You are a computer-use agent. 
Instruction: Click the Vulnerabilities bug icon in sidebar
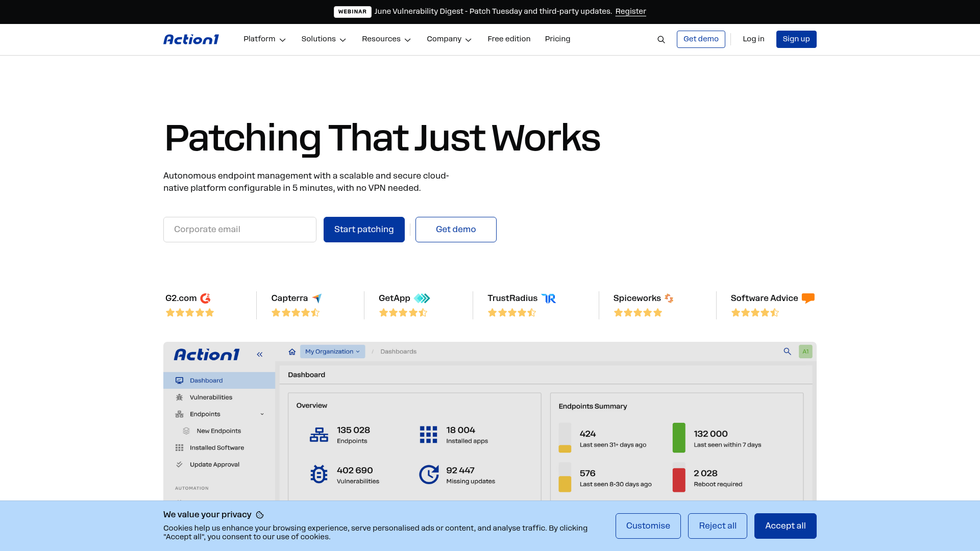[179, 397]
